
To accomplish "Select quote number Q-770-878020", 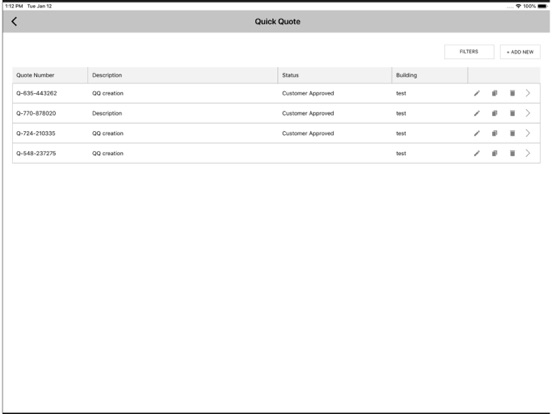I will [x=36, y=113].
